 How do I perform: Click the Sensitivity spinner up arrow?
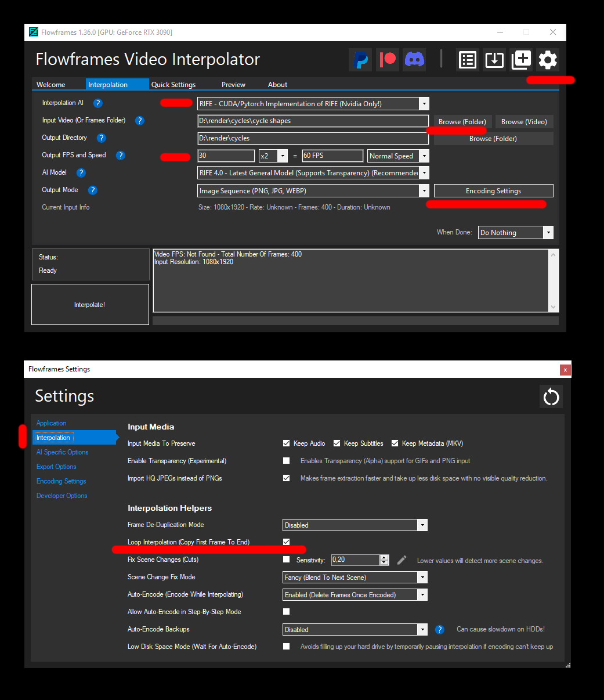click(x=384, y=557)
